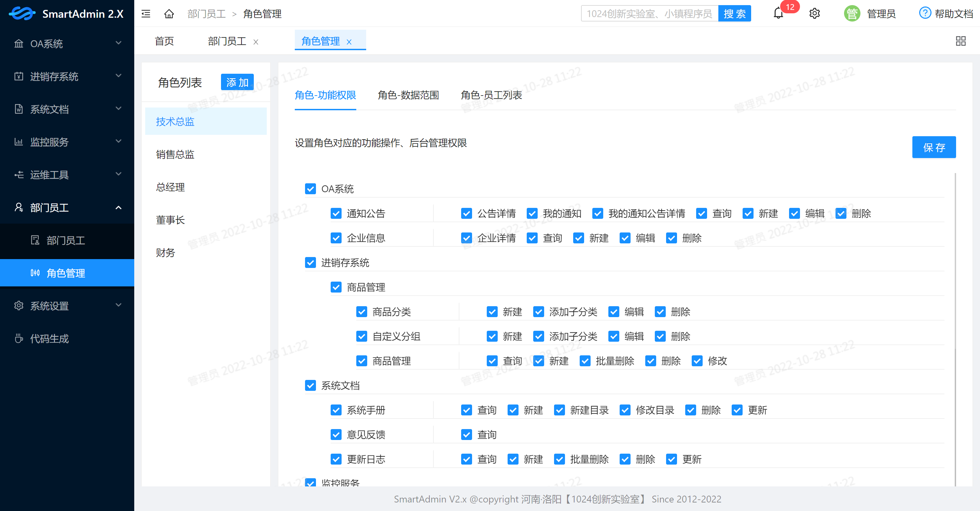This screenshot has width=980, height=511.
Task: Click the sidebar collapse menu icon
Action: click(x=146, y=14)
